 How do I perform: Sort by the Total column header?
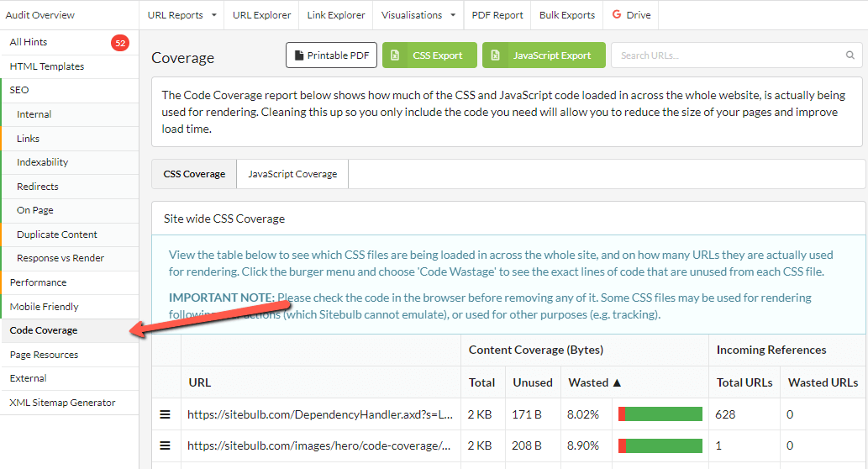[481, 382]
